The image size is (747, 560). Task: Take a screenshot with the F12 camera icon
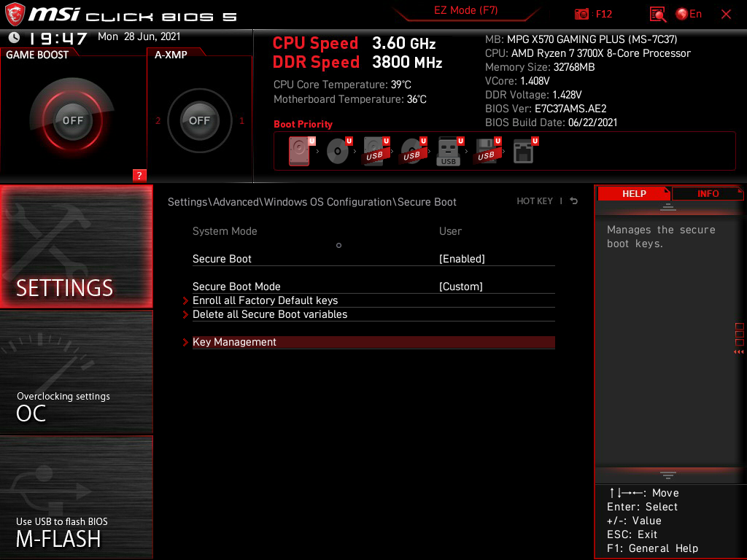pos(581,15)
